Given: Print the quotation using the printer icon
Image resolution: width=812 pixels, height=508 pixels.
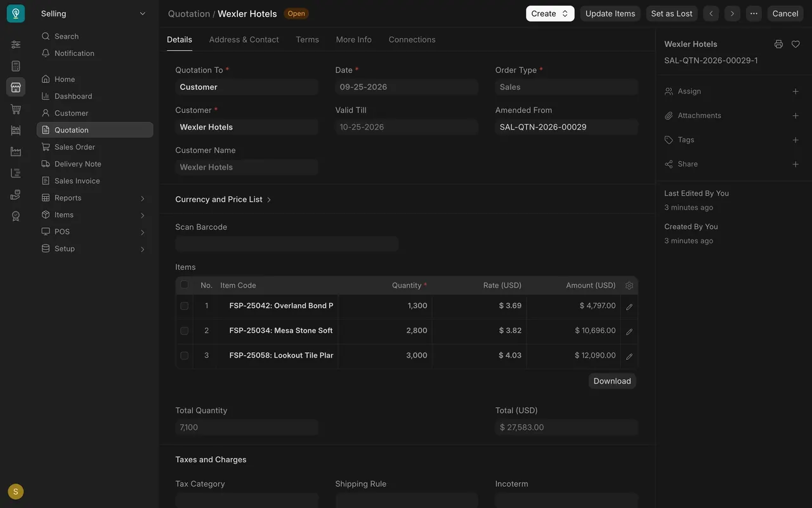Looking at the screenshot, I should coord(778,44).
